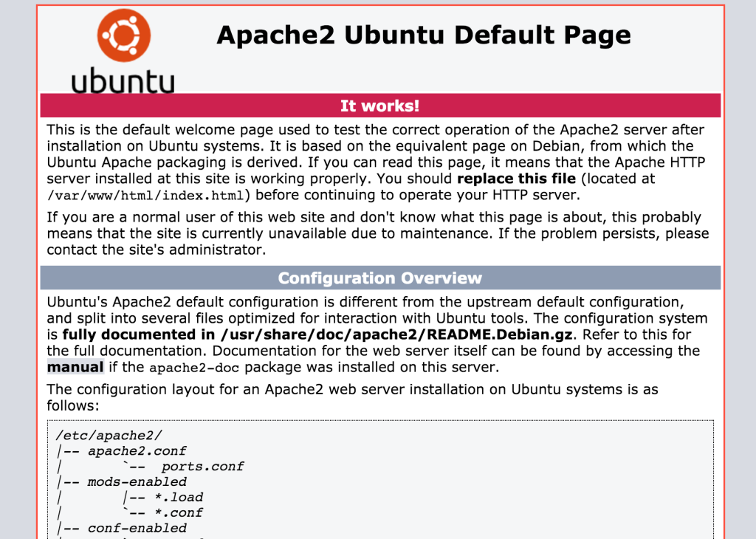Click the apache2-doc package name
The image size is (756, 539).
(x=194, y=368)
